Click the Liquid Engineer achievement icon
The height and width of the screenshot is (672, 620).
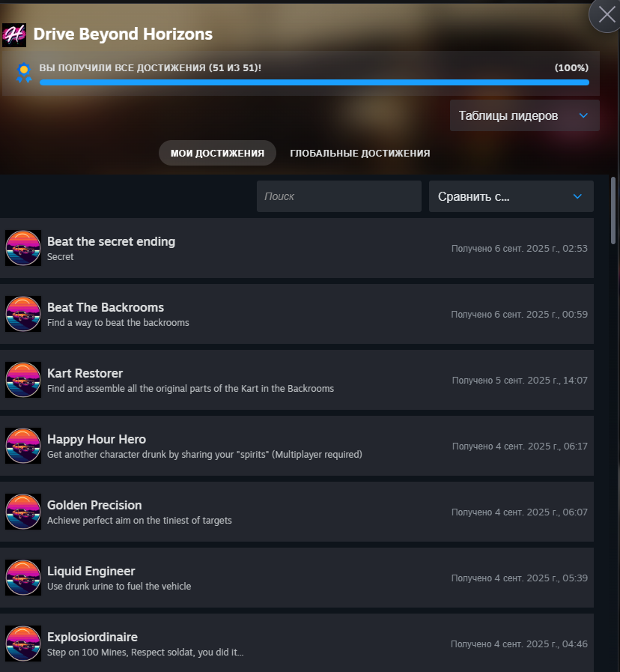(23, 578)
